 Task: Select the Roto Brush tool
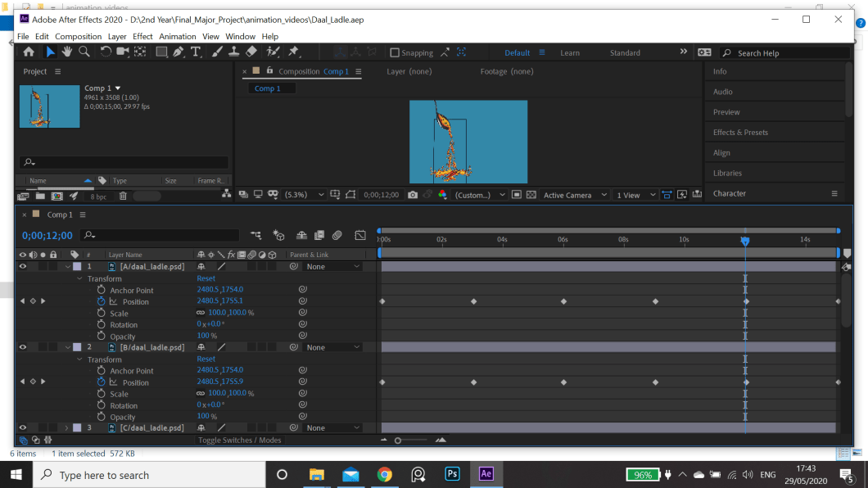tap(273, 52)
